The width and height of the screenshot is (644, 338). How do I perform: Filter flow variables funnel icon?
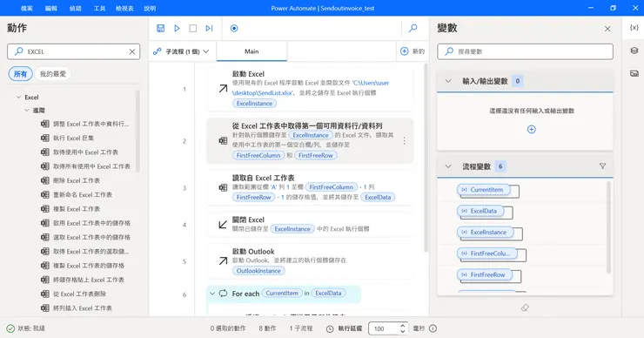(602, 166)
